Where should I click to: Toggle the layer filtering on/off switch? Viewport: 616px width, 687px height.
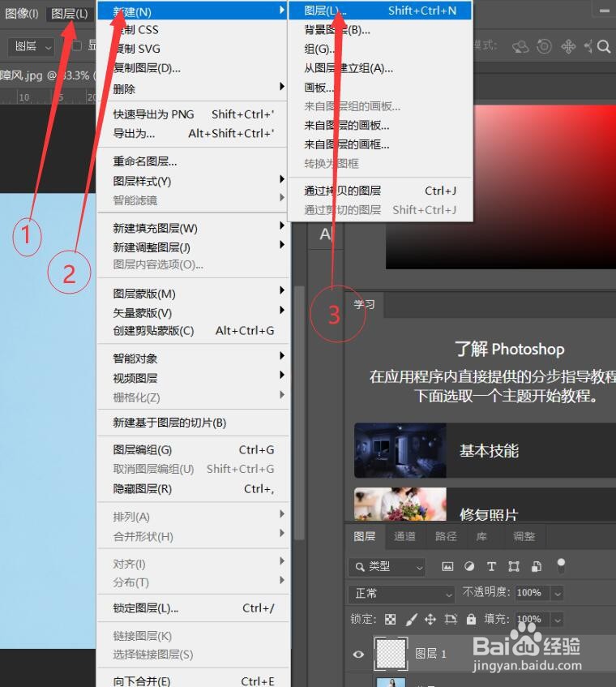(x=561, y=565)
